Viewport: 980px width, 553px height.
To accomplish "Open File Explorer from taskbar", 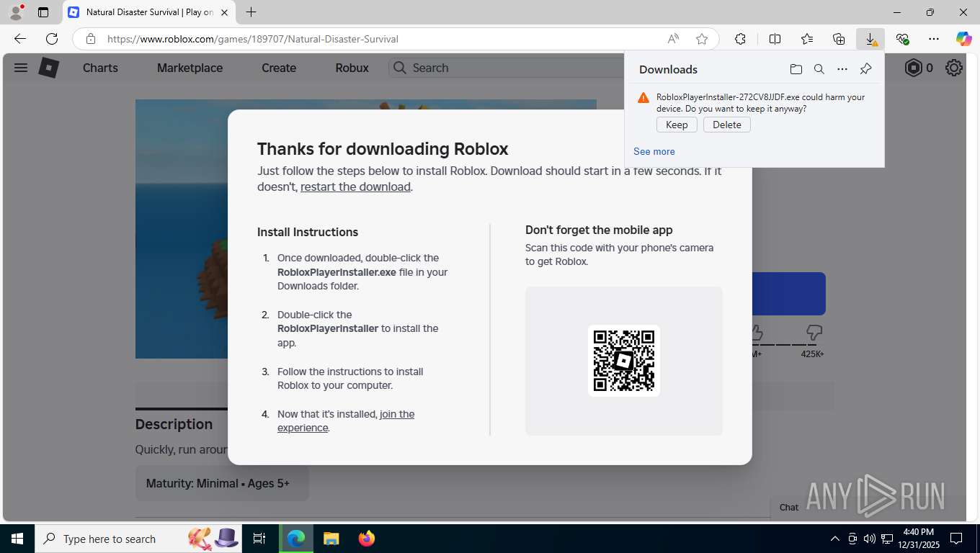I will point(331,539).
